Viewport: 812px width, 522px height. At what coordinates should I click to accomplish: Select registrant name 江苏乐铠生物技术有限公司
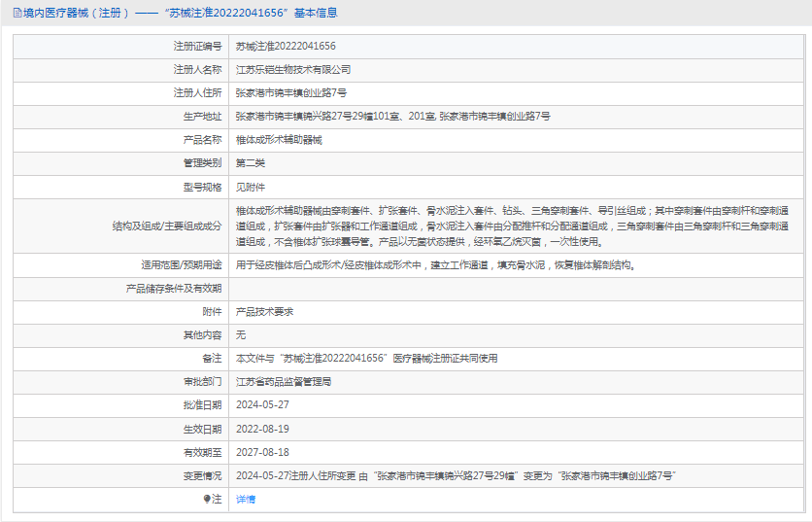[x=293, y=69]
